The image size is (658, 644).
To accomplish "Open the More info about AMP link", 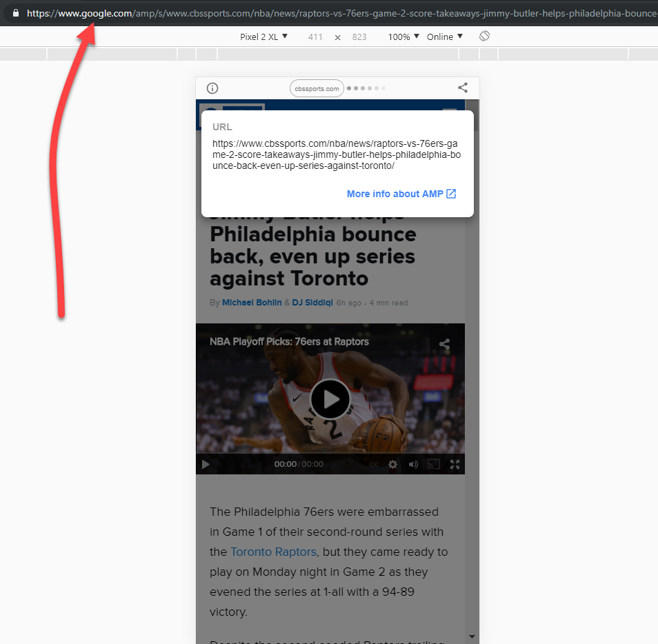I will tap(401, 194).
